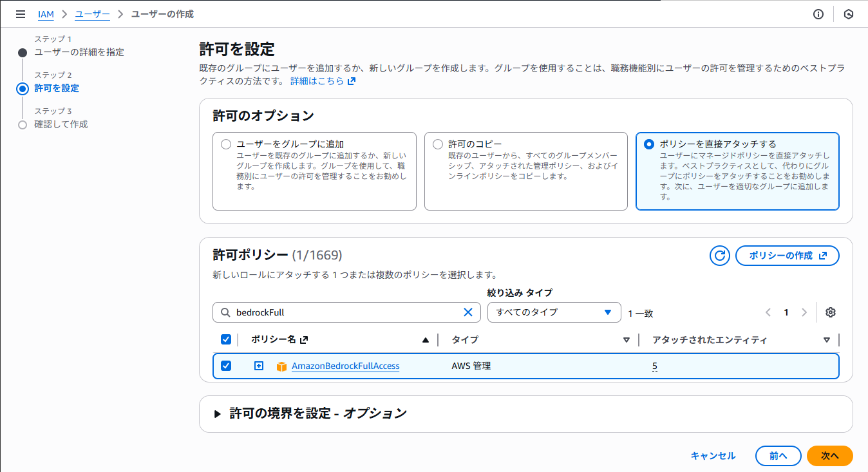This screenshot has width=868, height=472.
Task: Click 前へ button
Action: [778, 456]
